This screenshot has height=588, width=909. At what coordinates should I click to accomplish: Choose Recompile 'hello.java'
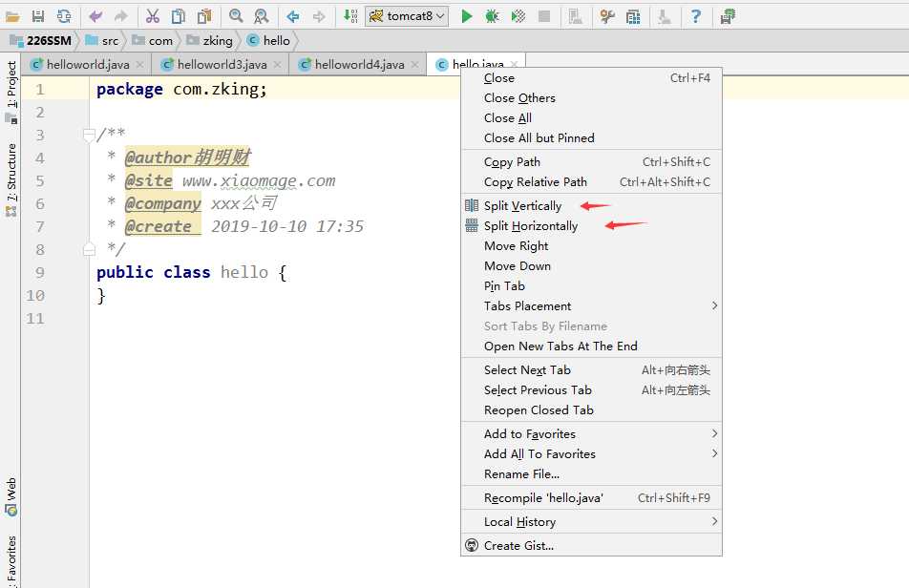(x=591, y=497)
